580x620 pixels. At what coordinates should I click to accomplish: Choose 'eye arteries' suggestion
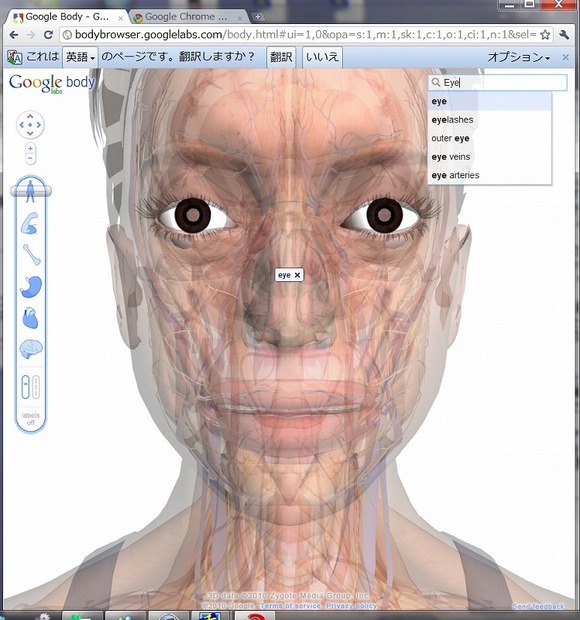(489, 175)
